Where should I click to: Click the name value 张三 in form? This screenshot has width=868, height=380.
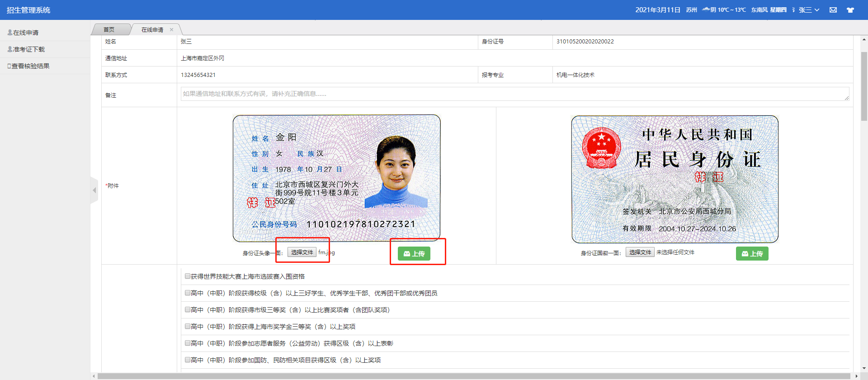[186, 41]
